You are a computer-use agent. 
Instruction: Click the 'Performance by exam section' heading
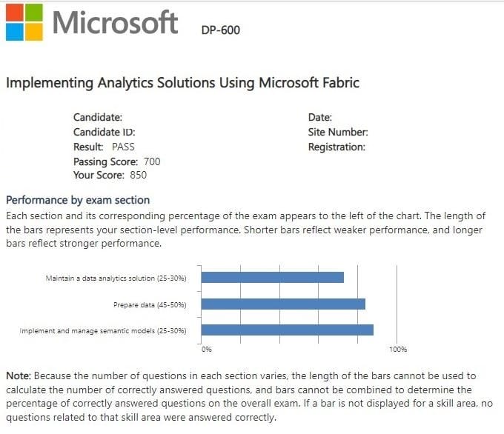[78, 200]
